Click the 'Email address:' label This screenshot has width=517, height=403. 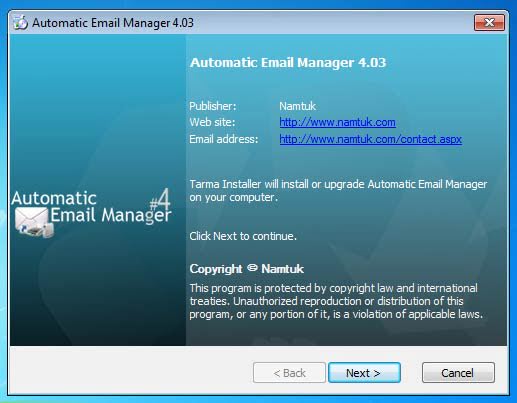(224, 139)
